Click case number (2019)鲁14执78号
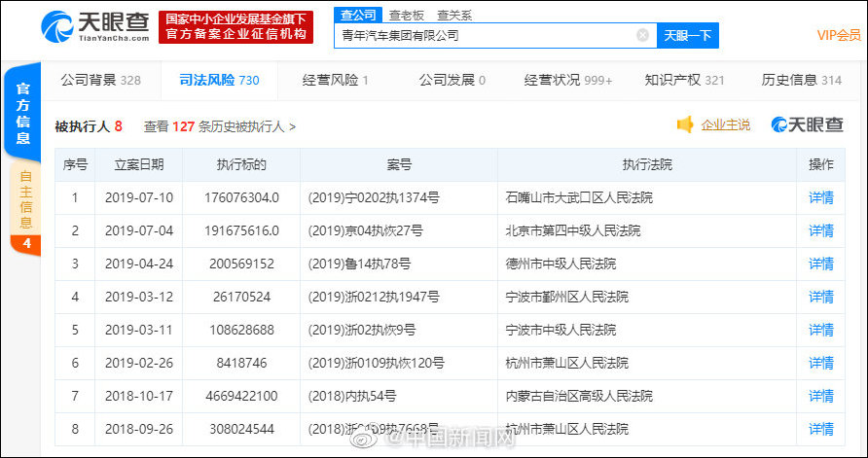Screen dimensions: 868x458 [x=359, y=264]
